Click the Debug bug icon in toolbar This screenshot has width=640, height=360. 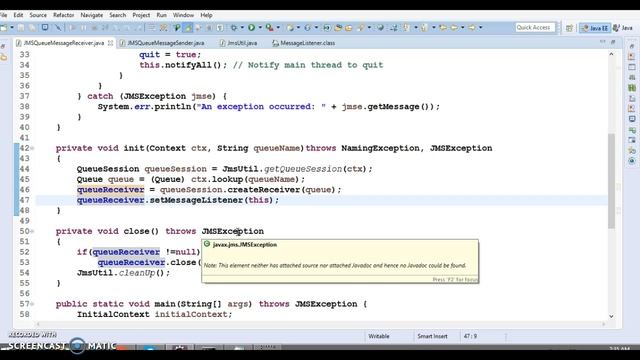tap(234, 27)
